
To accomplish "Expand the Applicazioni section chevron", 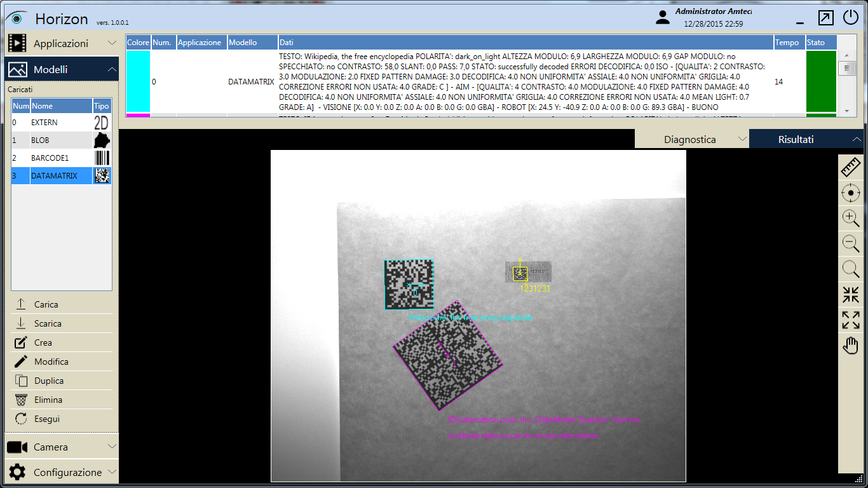I will point(112,43).
